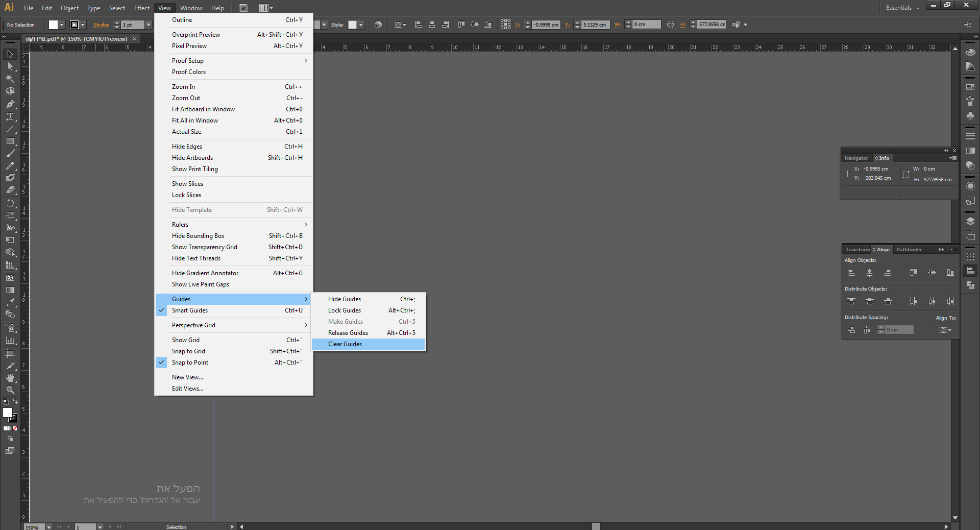Image resolution: width=980 pixels, height=530 pixels.
Task: Toggle Hide Edges option
Action: coord(234,147)
